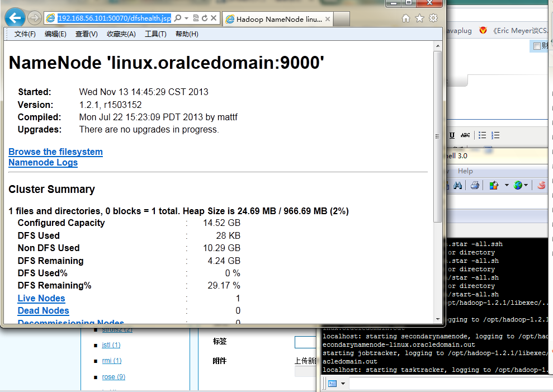Tick the checkbox beside 财 in the background window
The width and height of the screenshot is (553, 392).
tap(537, 46)
